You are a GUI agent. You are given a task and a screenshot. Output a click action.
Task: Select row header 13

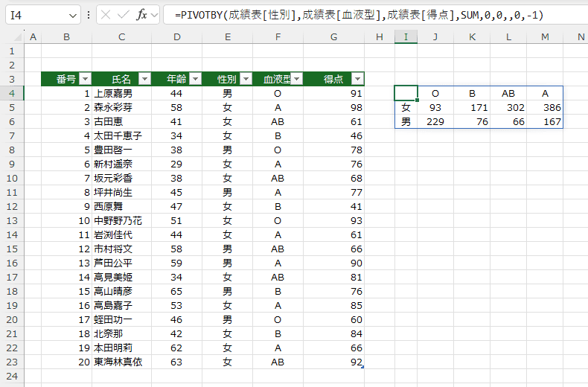point(12,220)
